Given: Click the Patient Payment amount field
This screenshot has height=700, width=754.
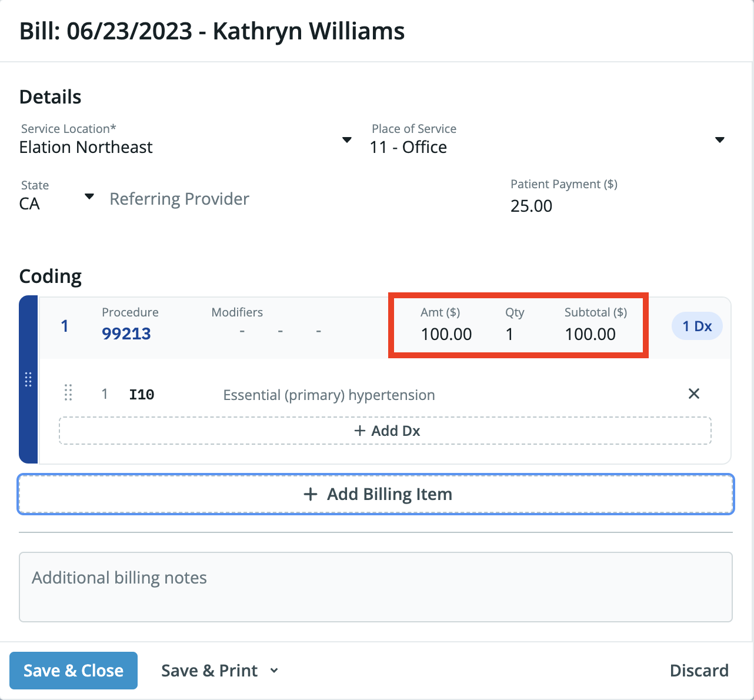Looking at the screenshot, I should click(x=531, y=206).
